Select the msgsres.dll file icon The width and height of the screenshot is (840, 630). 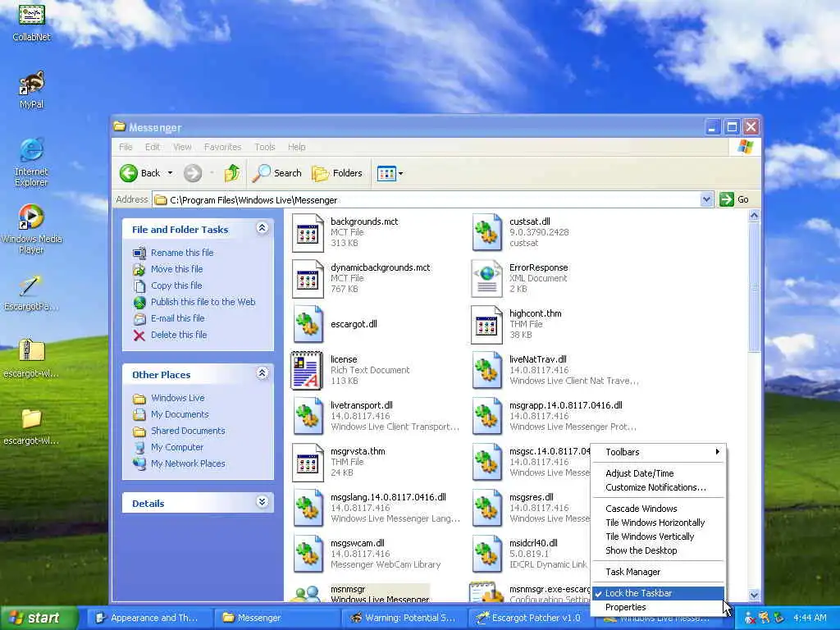(x=486, y=508)
